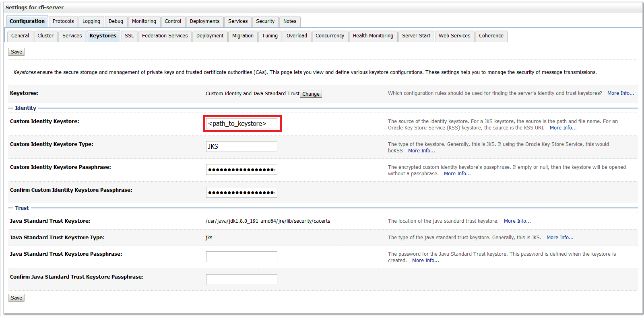
Task: Click the cacerts trust keystore path value
Action: pos(268,221)
